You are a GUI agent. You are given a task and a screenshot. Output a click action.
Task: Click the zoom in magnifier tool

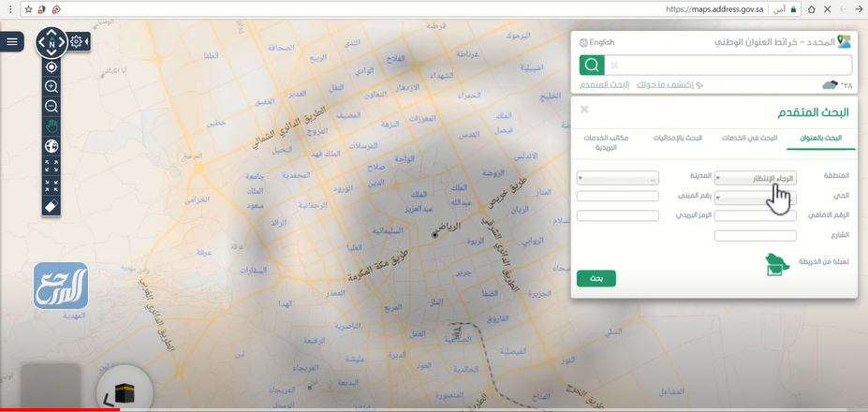point(51,86)
